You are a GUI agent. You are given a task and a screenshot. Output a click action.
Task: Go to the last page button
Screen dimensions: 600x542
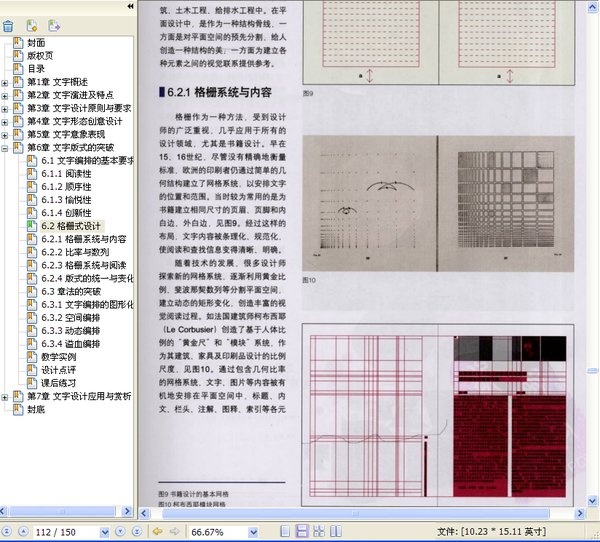[137, 531]
